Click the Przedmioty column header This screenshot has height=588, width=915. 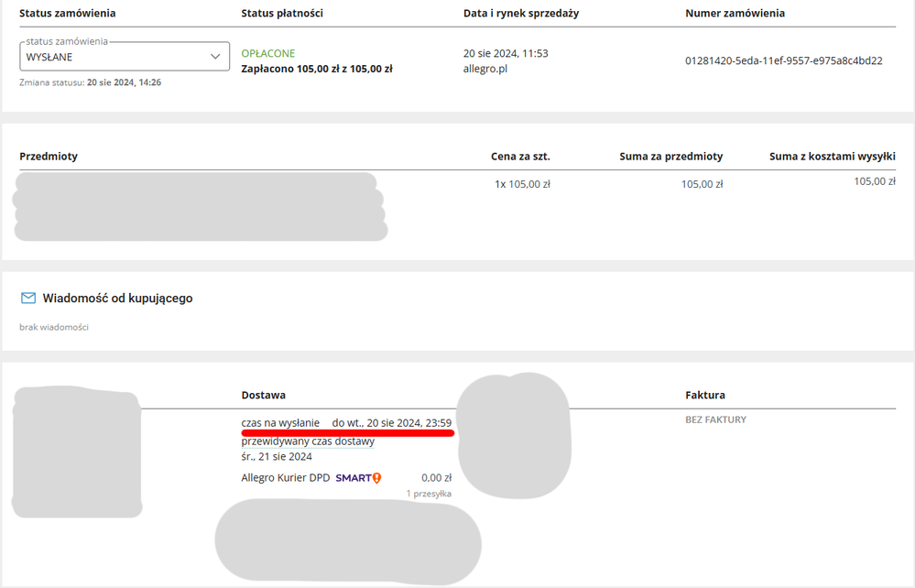49,157
